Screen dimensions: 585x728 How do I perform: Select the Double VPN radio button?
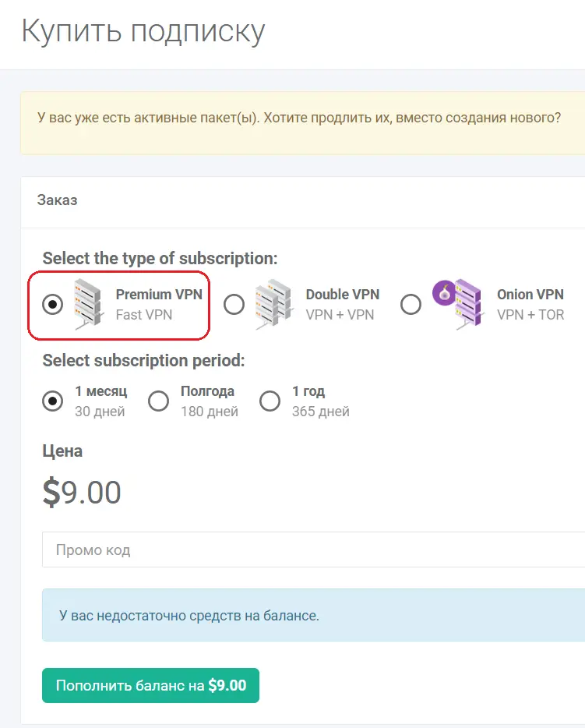point(234,305)
